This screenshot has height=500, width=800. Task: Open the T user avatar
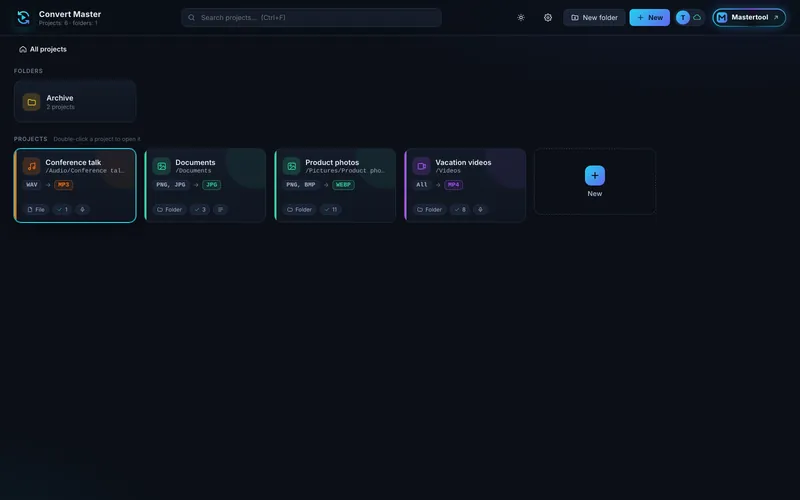683,17
